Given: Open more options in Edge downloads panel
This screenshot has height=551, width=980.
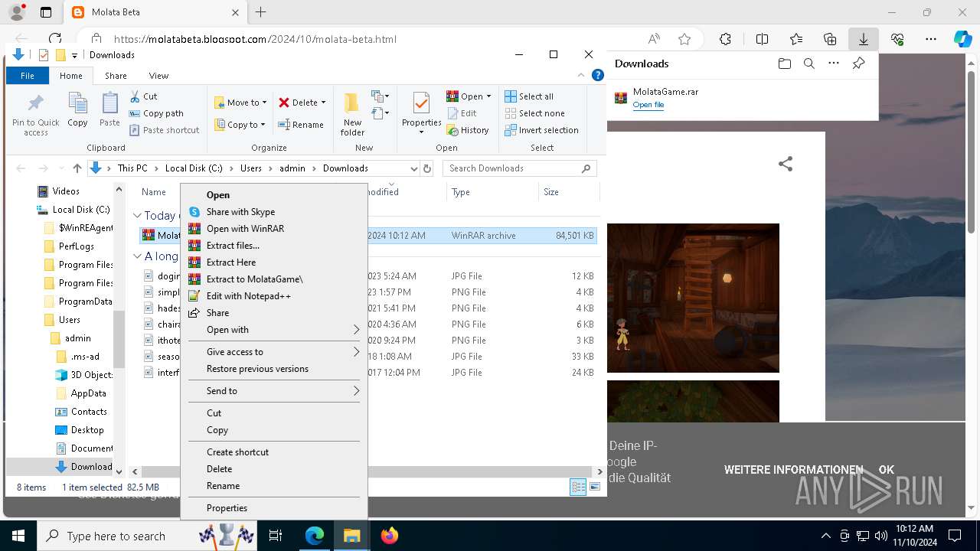Looking at the screenshot, I should [834, 64].
